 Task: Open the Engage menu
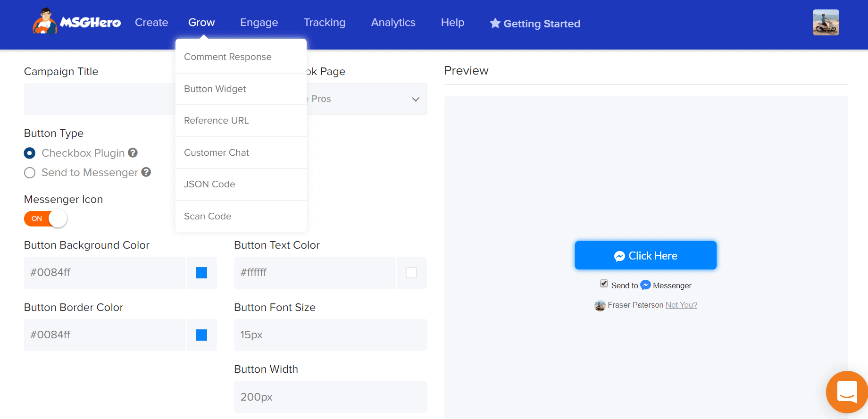pos(259,23)
